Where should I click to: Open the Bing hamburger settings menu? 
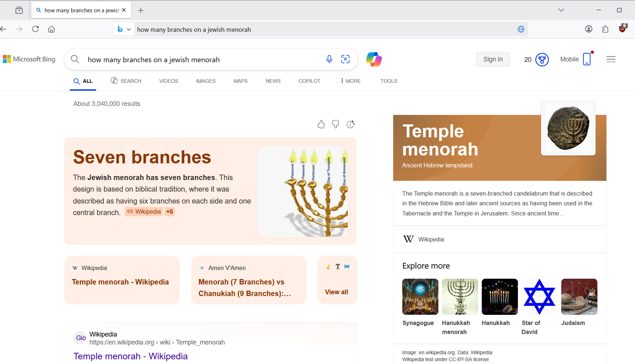pyautogui.click(x=611, y=59)
